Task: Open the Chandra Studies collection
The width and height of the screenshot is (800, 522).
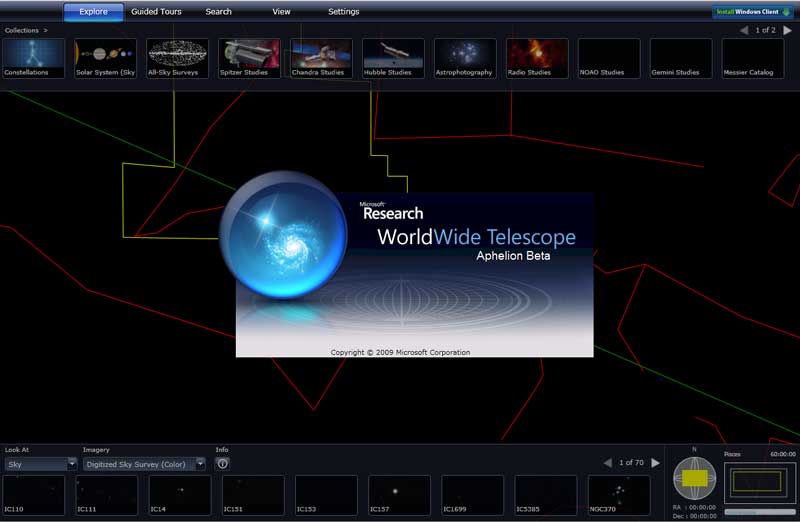Action: (x=321, y=58)
